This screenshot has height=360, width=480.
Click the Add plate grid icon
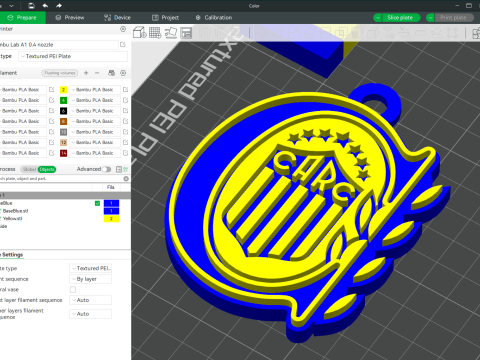(x=155, y=33)
